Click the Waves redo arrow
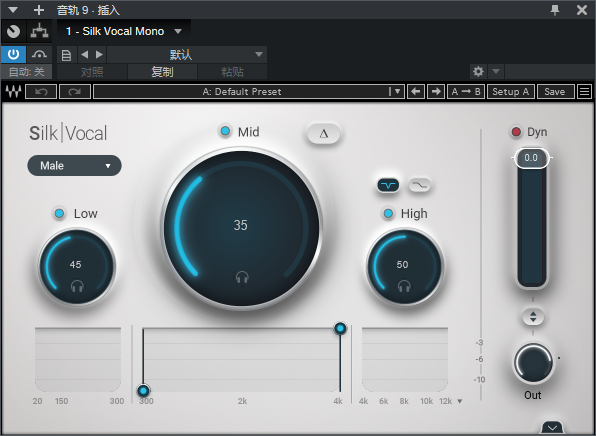 (75, 92)
